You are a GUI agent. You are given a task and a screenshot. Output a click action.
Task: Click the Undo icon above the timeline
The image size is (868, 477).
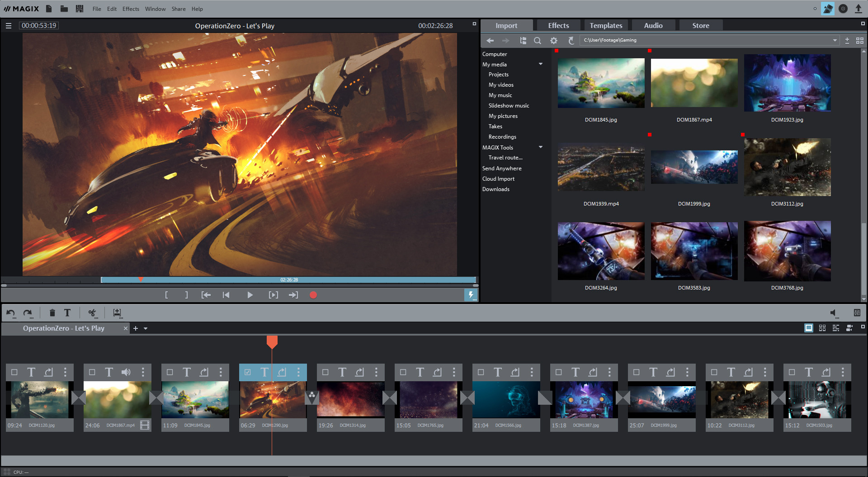click(x=11, y=313)
